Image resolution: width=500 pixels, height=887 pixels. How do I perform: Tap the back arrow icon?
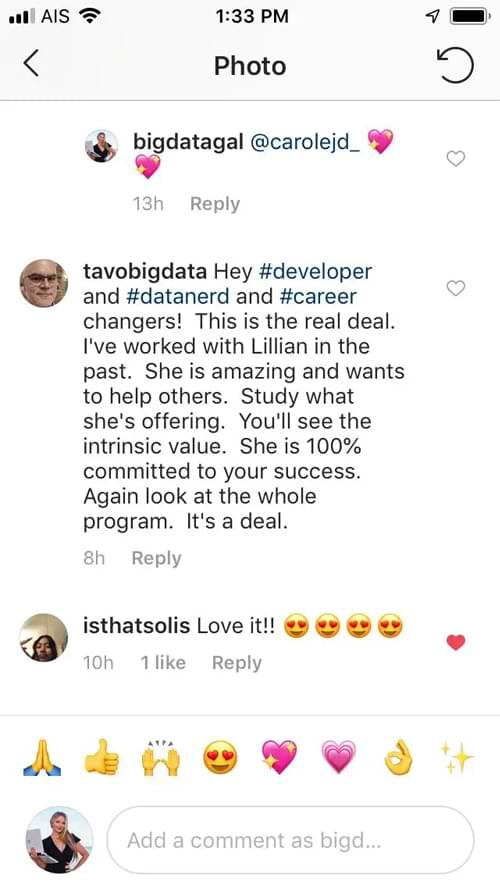coord(31,63)
